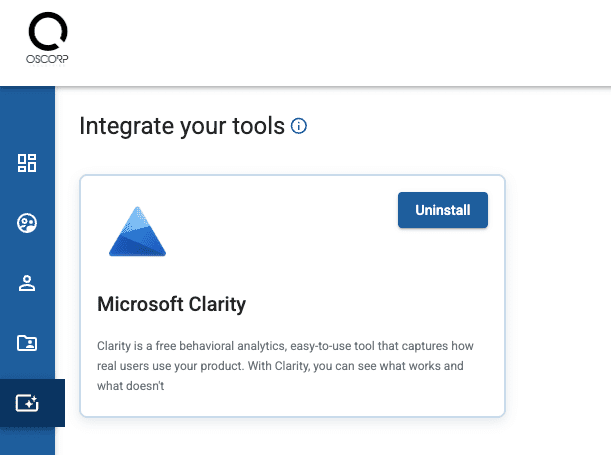Click the Microsoft Clarity triangle logo
The image size is (611, 455).
click(138, 231)
